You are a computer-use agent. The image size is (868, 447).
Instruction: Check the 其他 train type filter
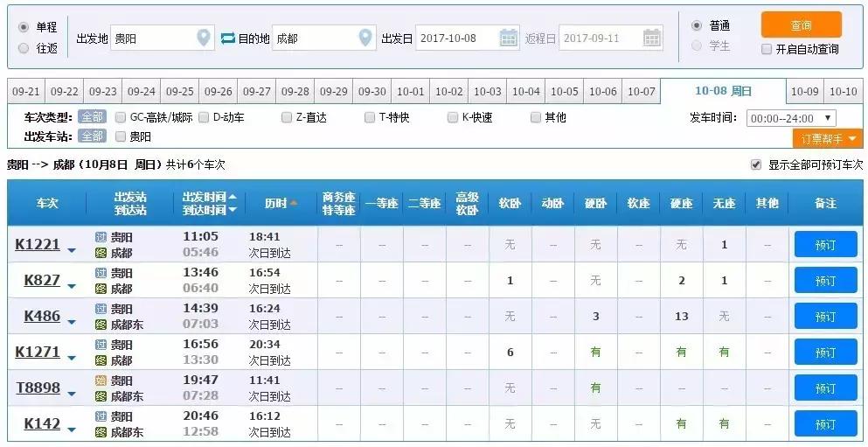coord(536,117)
